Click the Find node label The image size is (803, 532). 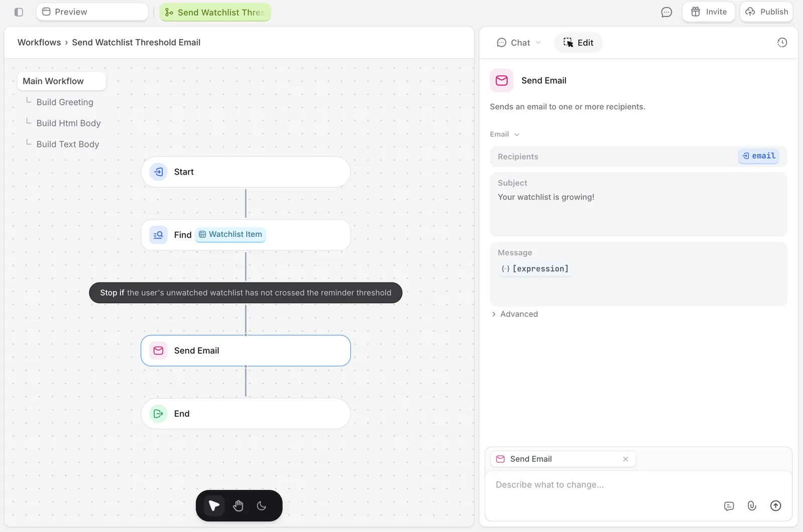click(x=183, y=235)
